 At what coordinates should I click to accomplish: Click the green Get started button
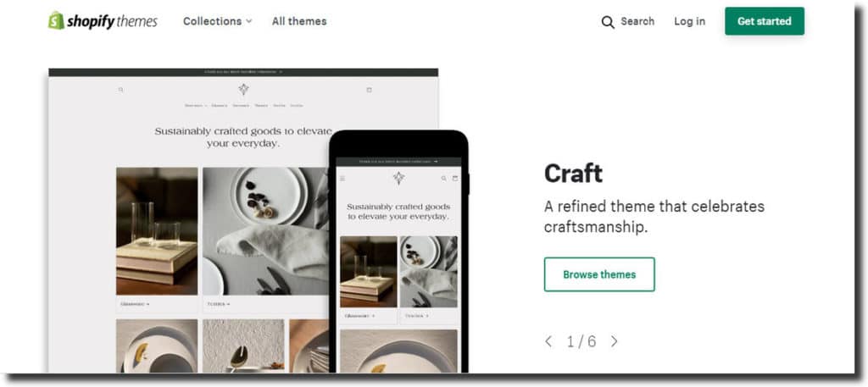click(765, 21)
